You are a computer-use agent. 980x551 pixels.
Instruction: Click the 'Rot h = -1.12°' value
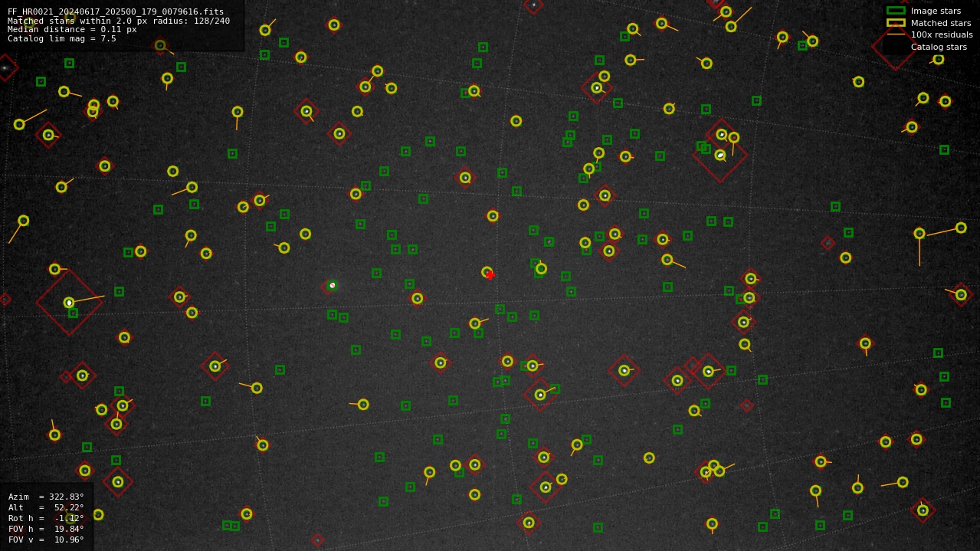[46, 519]
